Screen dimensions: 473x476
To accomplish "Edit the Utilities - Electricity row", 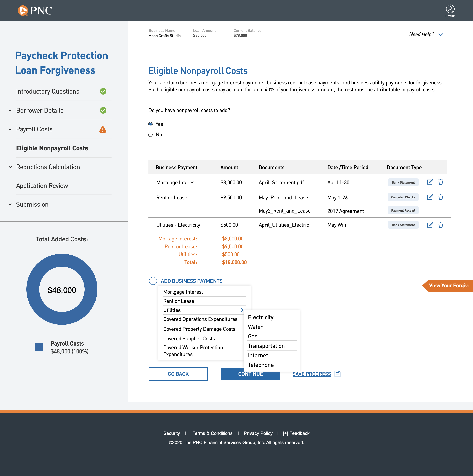I will coord(430,225).
